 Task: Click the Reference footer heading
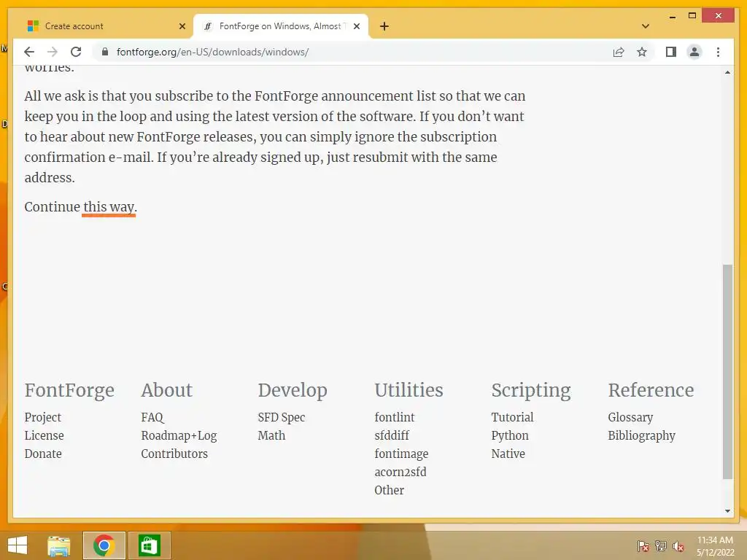(x=651, y=390)
